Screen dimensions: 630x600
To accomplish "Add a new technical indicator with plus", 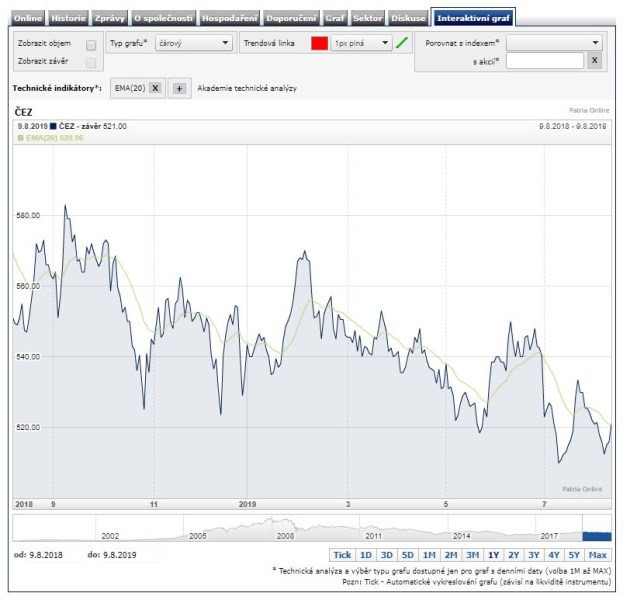I will pyautogui.click(x=180, y=88).
